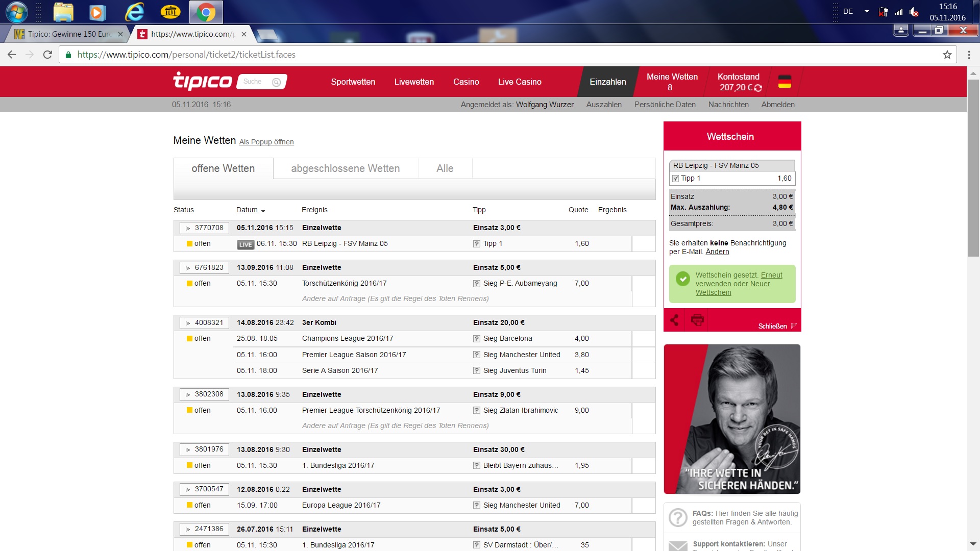Click the Einzahlen button

coord(608,82)
